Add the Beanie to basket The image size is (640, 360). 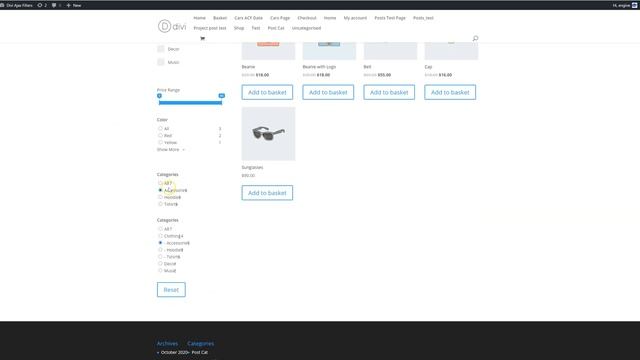pos(267,92)
